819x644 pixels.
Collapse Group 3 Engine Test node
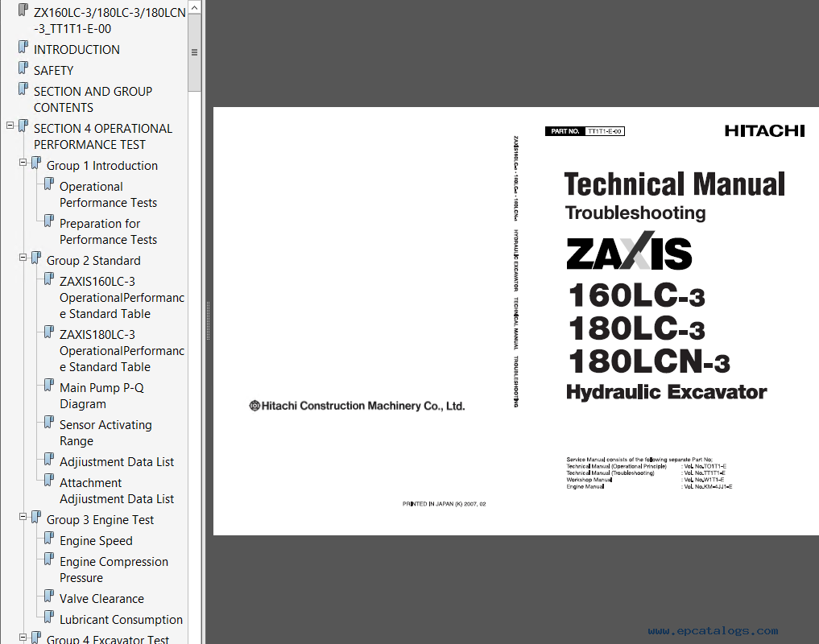coord(23,518)
